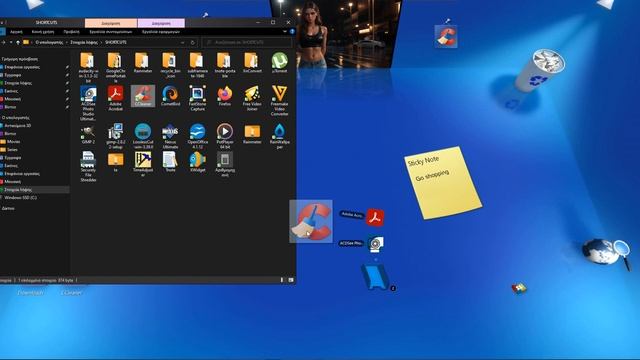
Task: Select the Free Video Joiner shortcut
Action: tap(252, 98)
